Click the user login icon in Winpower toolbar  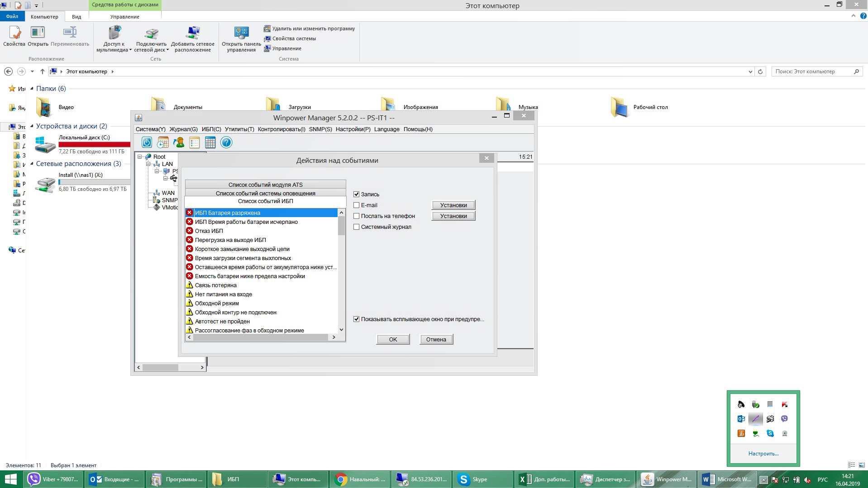point(179,143)
